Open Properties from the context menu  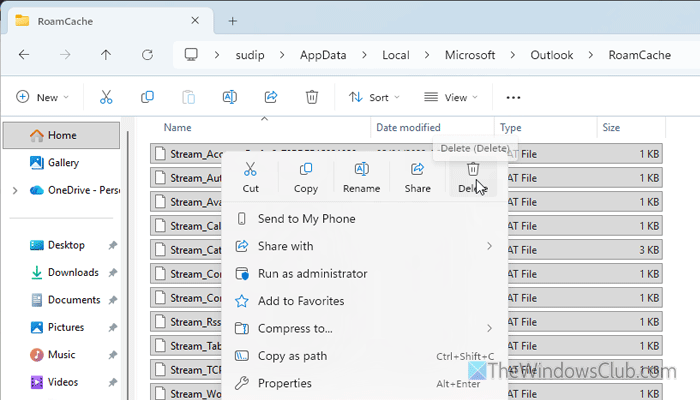tap(364, 383)
